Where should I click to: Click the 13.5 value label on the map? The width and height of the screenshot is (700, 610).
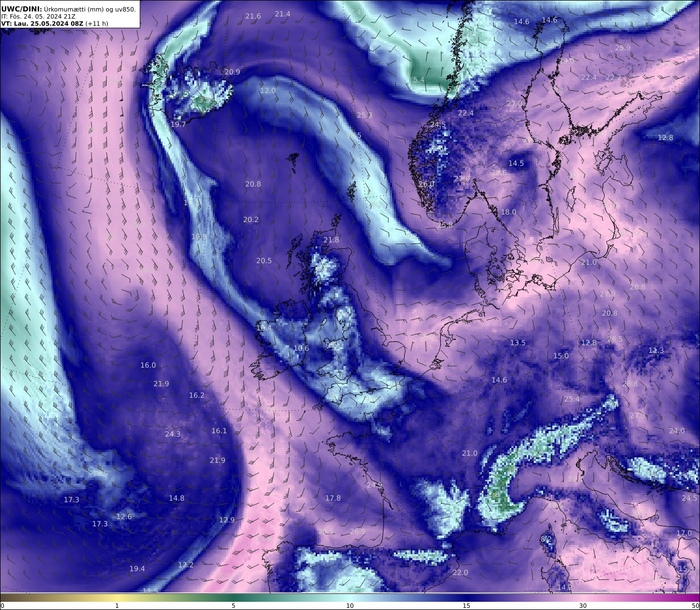pyautogui.click(x=518, y=343)
